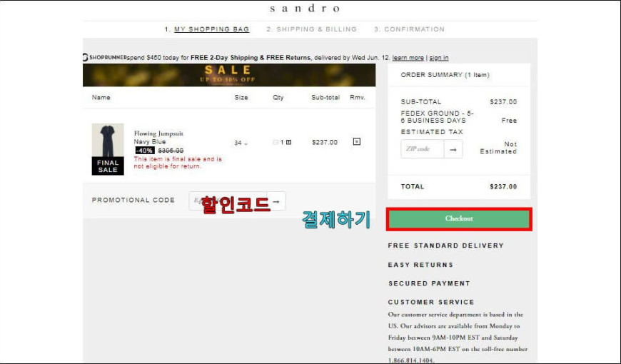Focus the ZIP code tax field
Viewport: 621px width, 364px height.
pyautogui.click(x=422, y=149)
